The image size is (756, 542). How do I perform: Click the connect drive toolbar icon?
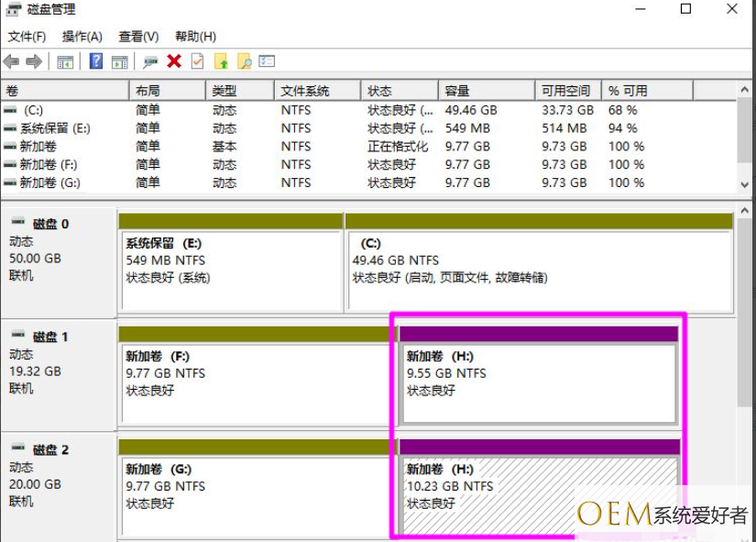pos(150,61)
